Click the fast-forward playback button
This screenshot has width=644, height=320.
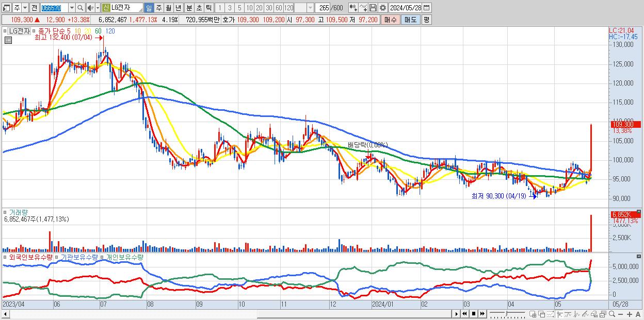pos(482,314)
